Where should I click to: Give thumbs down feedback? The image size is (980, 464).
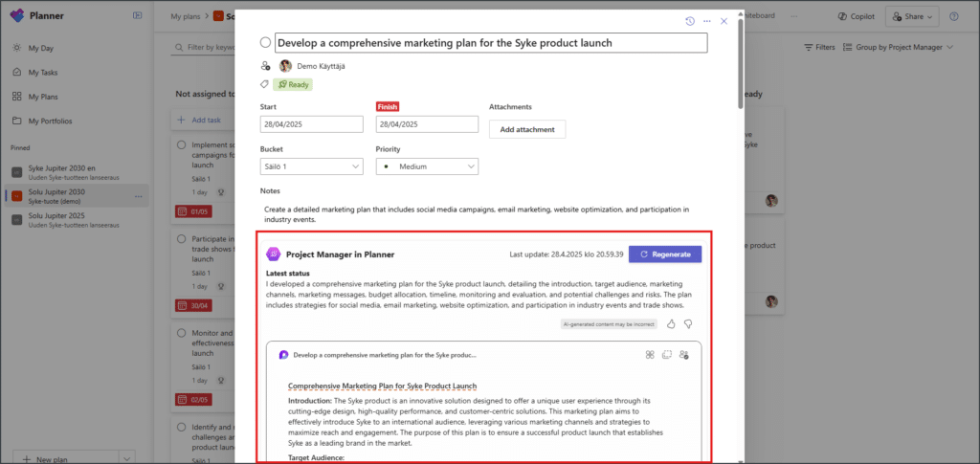point(688,324)
